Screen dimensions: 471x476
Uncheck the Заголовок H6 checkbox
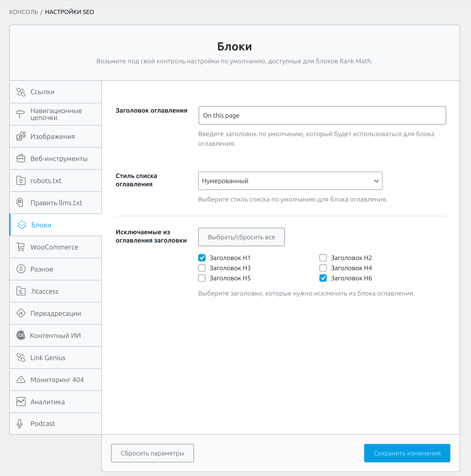[x=323, y=278]
